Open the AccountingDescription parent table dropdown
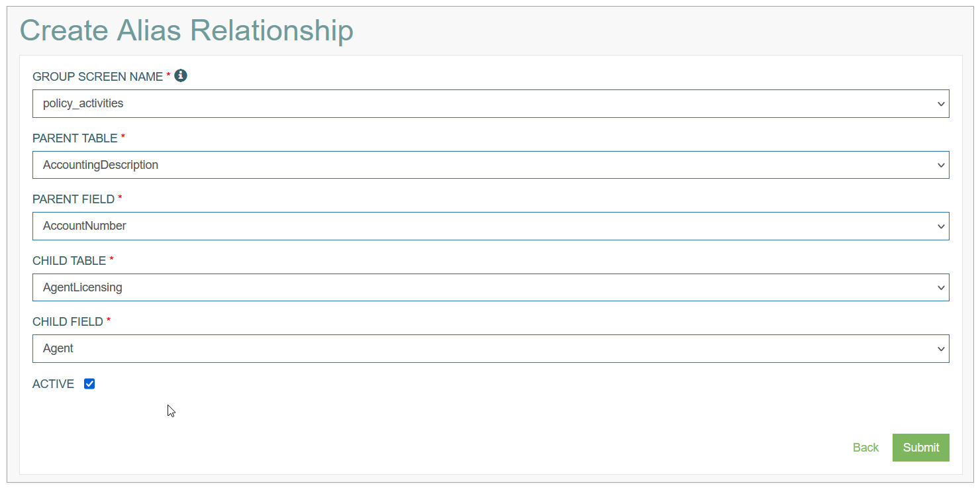Screen dimensions: 980x490 point(491,165)
